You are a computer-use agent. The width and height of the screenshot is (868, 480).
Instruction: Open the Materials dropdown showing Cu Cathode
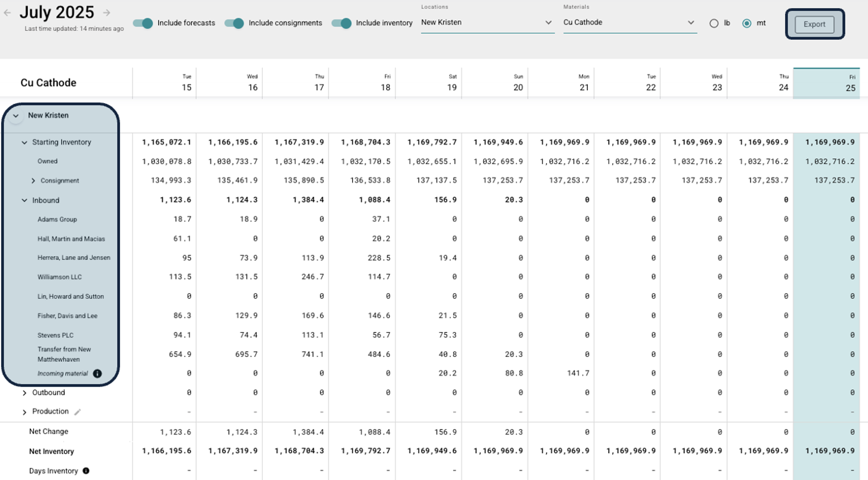[x=691, y=22]
